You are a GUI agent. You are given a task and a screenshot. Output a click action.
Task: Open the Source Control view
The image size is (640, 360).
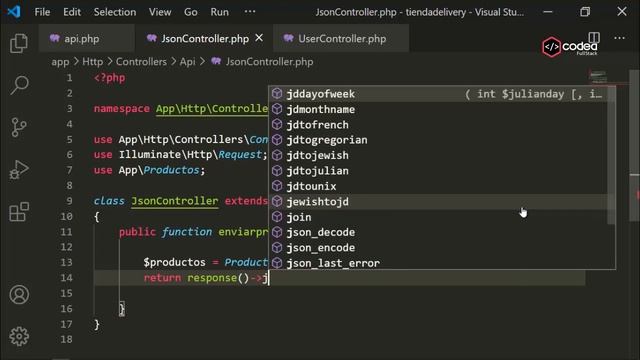pyautogui.click(x=19, y=128)
